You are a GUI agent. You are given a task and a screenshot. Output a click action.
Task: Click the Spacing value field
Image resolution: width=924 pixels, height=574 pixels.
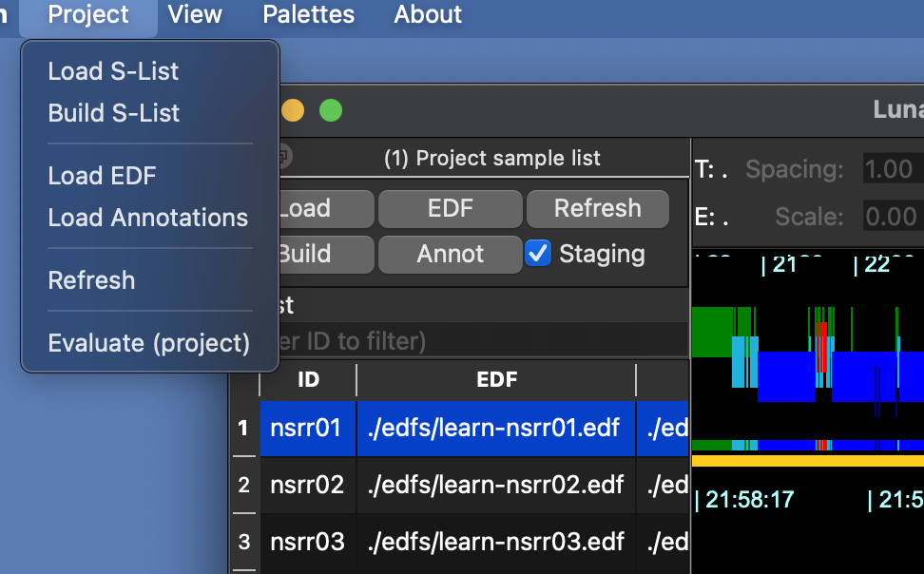tap(888, 170)
